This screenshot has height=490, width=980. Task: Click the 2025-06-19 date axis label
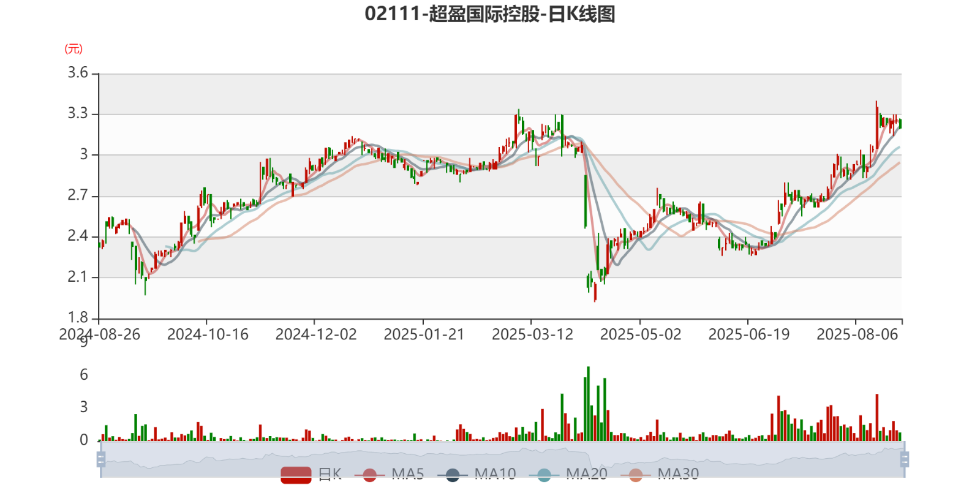pyautogui.click(x=749, y=334)
